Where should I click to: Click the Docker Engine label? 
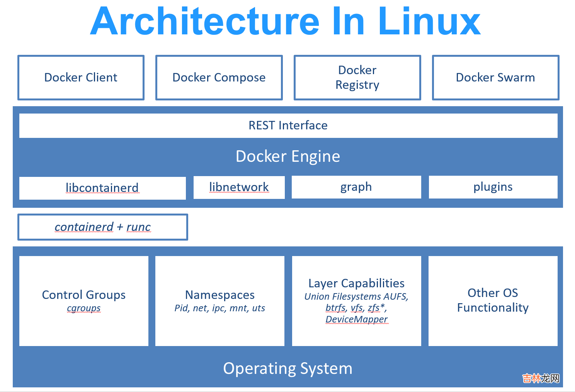(288, 156)
